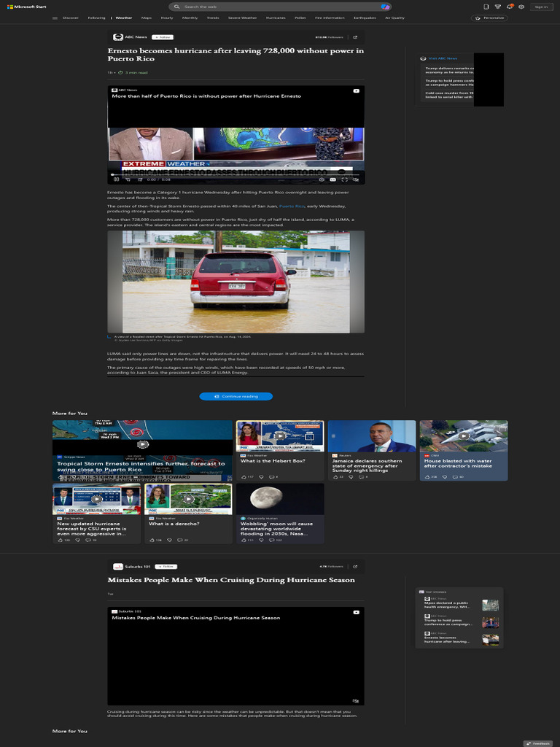Open the hamburger menu beside Discover
The height and width of the screenshot is (747, 560).
pyautogui.click(x=55, y=18)
